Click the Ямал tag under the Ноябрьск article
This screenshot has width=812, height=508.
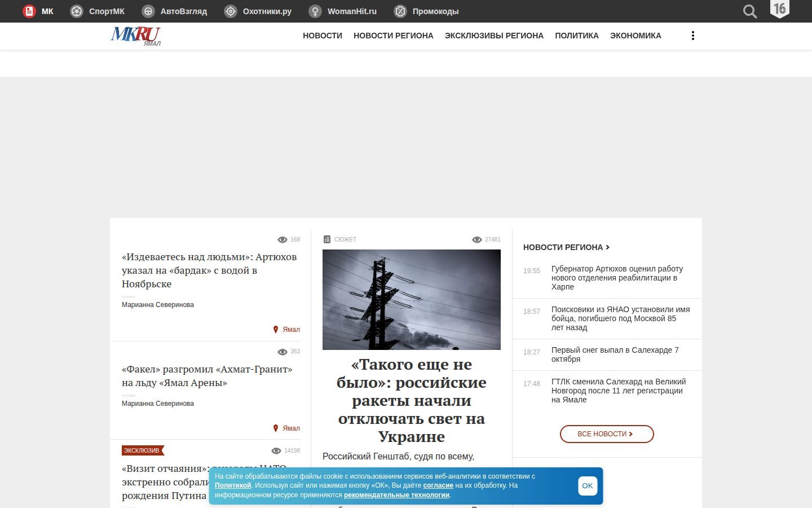pos(291,330)
